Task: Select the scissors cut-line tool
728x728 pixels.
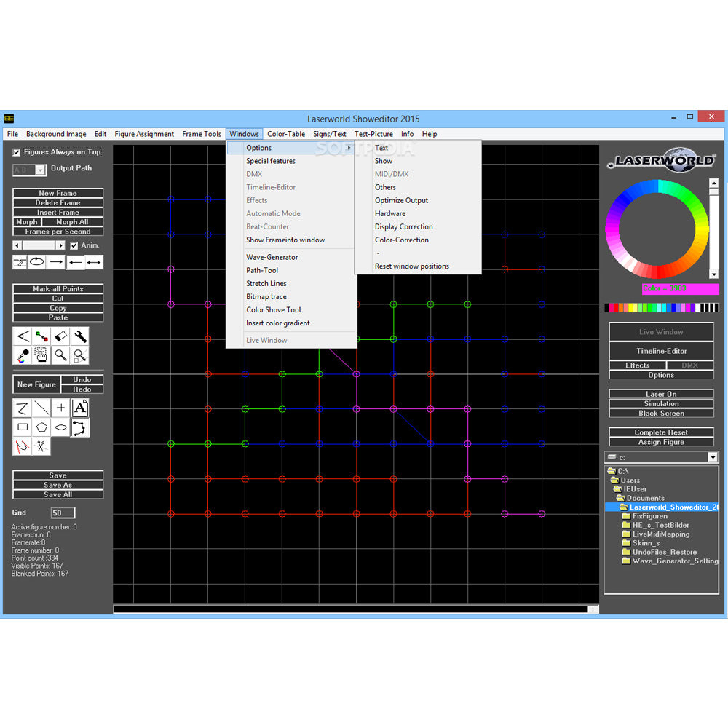Action: (41, 446)
